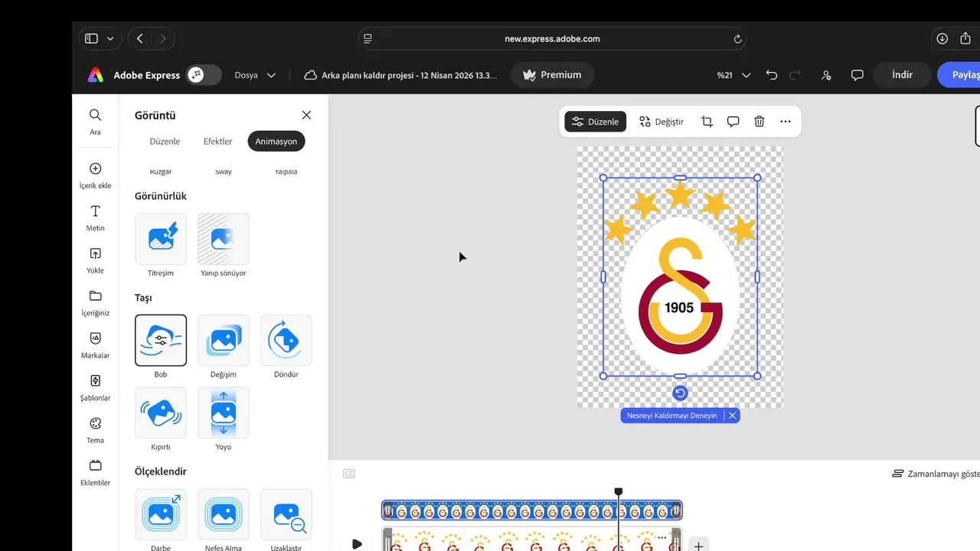Open the Ara search tool

click(95, 122)
